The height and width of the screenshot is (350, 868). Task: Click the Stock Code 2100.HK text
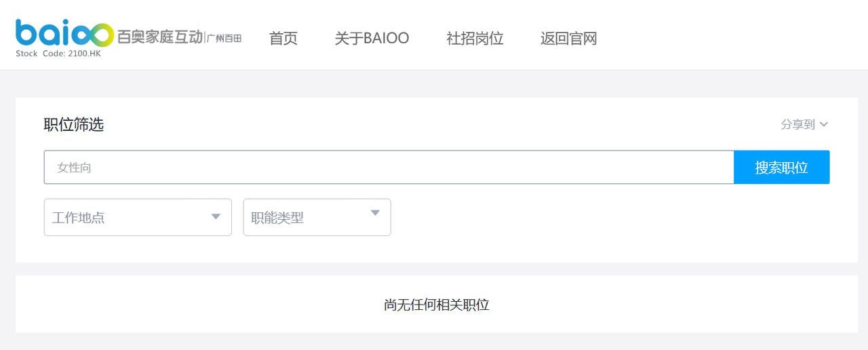point(58,54)
